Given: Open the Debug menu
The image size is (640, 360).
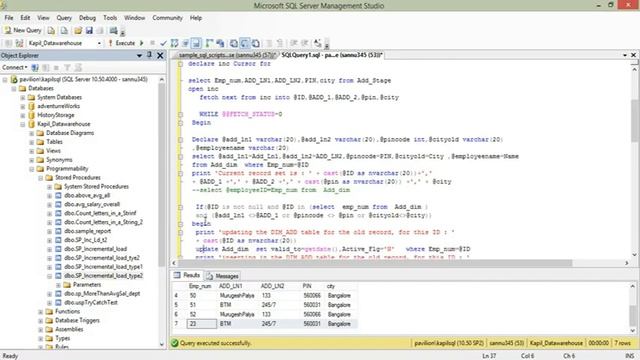Looking at the screenshot, I should [x=87, y=18].
